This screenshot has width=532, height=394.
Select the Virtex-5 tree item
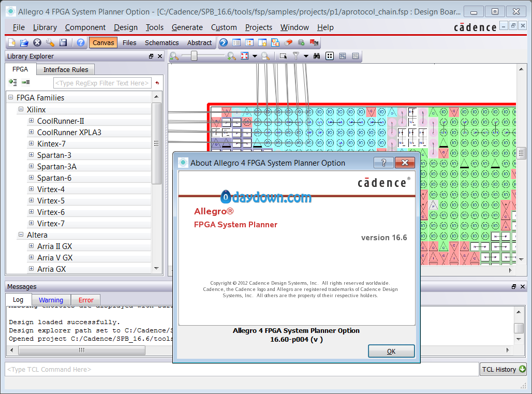coord(51,200)
